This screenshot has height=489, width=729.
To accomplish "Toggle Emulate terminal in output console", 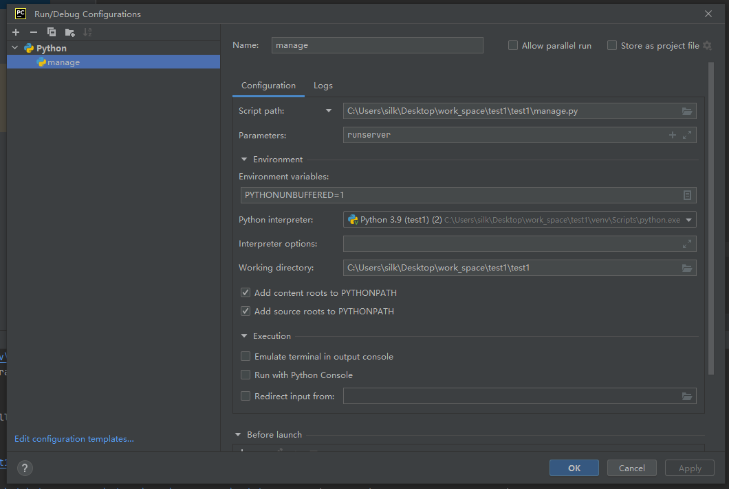I will (246, 356).
